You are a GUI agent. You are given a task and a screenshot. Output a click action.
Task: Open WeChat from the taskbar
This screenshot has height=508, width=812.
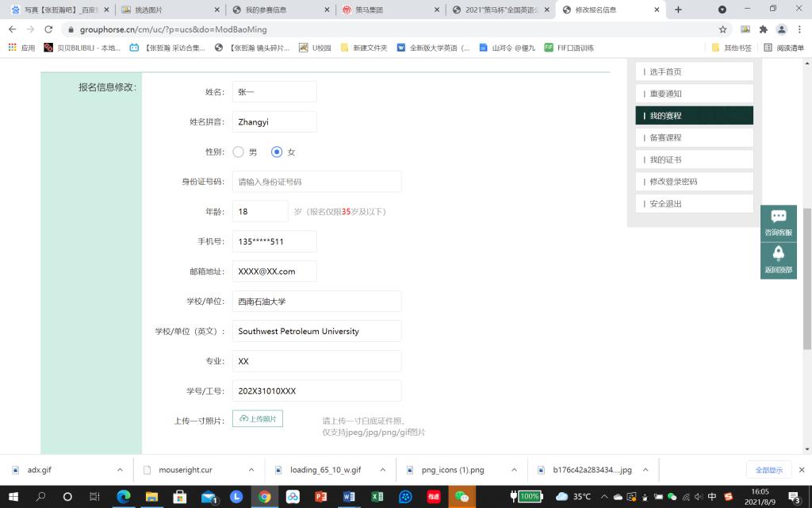462,497
